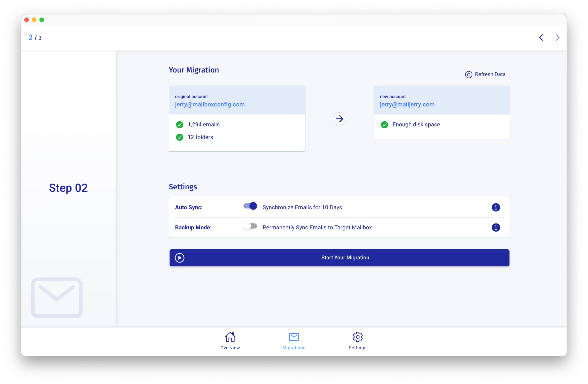
Task: Click the "Step 02" sidebar title
Action: click(68, 188)
